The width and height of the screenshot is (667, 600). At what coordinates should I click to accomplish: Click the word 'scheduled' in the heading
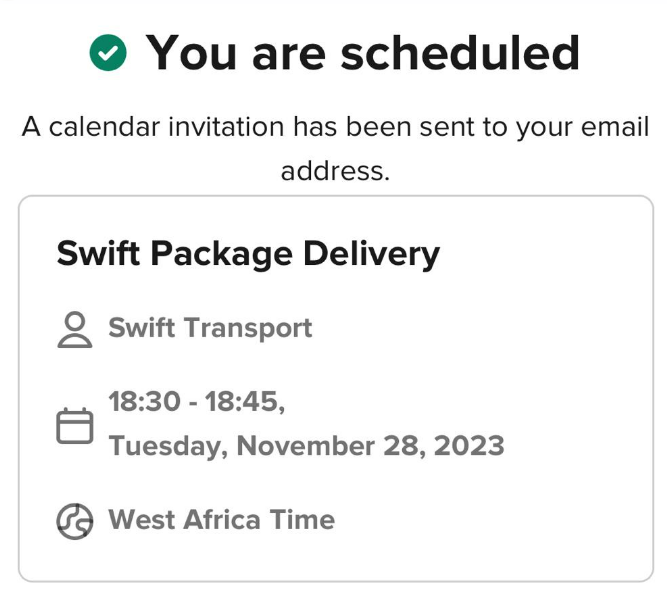coord(460,53)
